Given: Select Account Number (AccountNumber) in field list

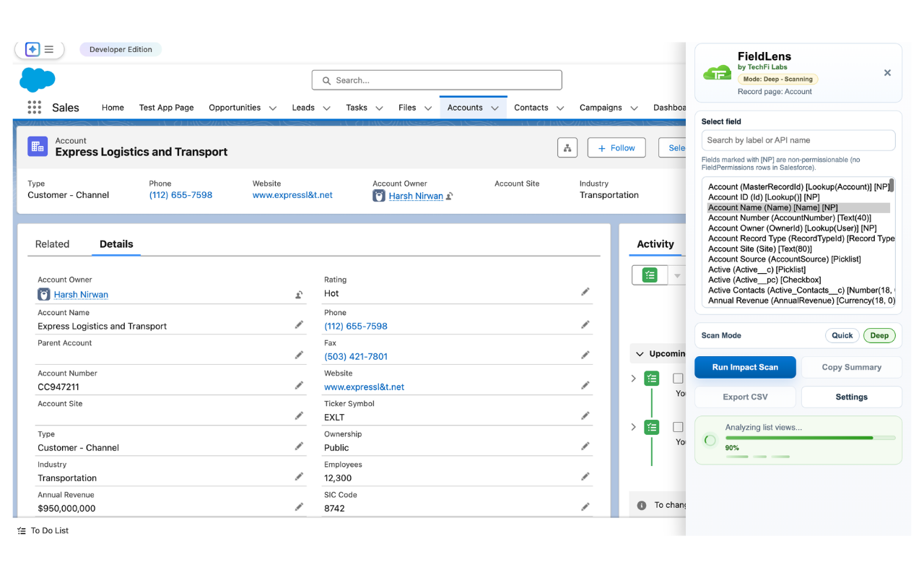Looking at the screenshot, I should point(798,217).
